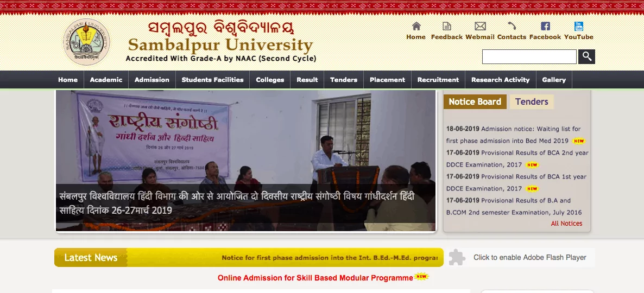Switch to the Tenders tab
This screenshot has width=644, height=293.
point(531,102)
